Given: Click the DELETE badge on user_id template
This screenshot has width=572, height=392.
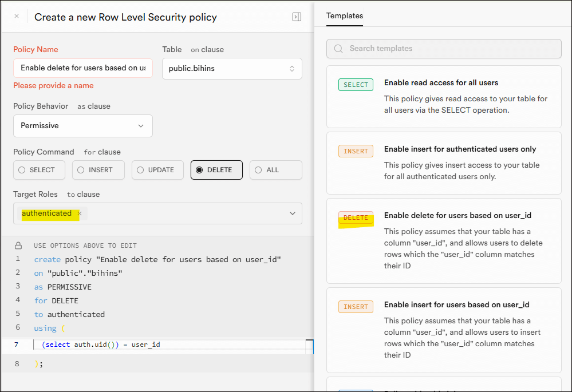Looking at the screenshot, I should pyautogui.click(x=356, y=217).
